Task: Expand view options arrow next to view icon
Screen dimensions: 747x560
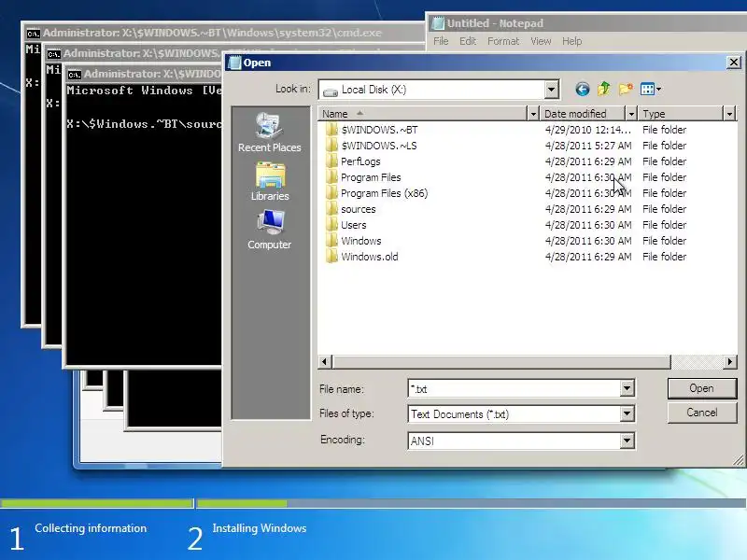Action: (x=659, y=89)
